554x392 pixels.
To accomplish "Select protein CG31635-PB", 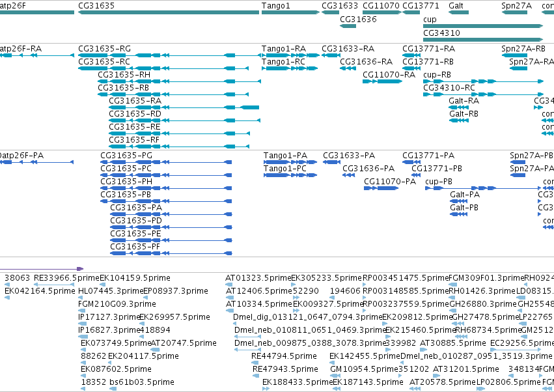I will [x=166, y=201].
